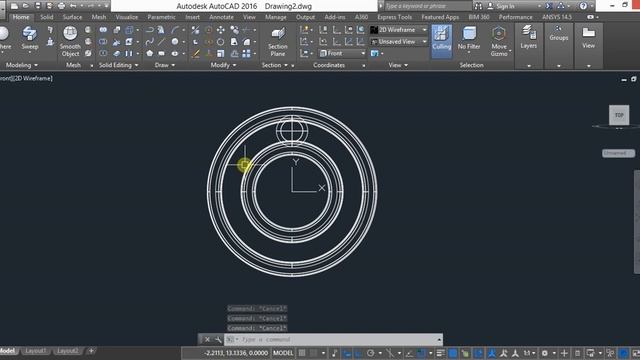The height and width of the screenshot is (360, 640).
Task: Add a new layout with plus tab
Action: pos(91,351)
